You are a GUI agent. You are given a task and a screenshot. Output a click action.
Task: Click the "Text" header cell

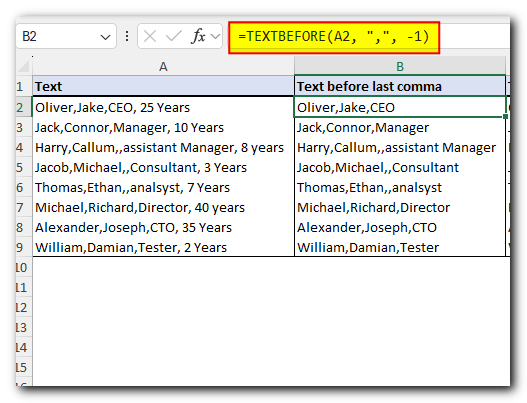[x=163, y=86]
